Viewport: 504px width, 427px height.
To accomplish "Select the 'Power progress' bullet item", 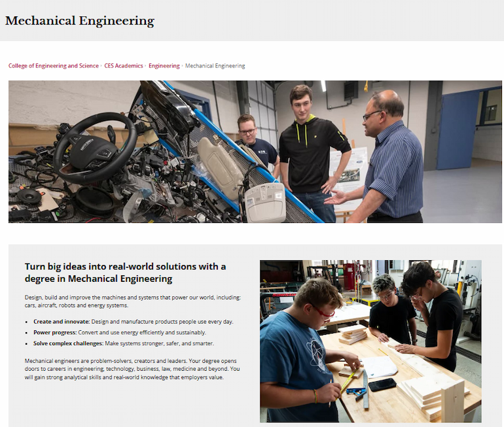I will 120,332.
